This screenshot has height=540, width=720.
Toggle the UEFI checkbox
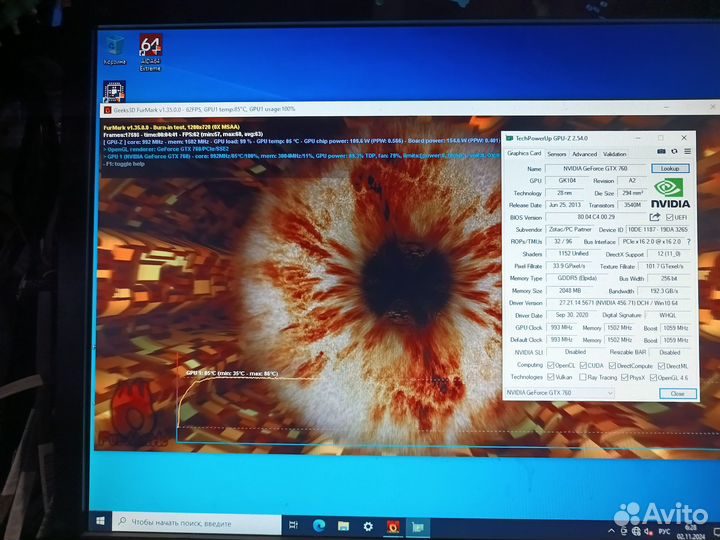click(x=668, y=216)
